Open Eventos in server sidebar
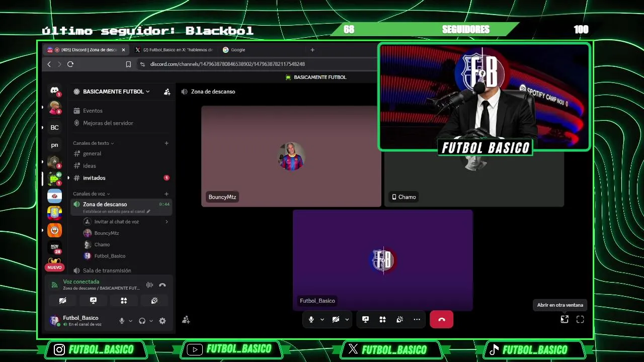Image resolution: width=644 pixels, height=362 pixels. tap(121, 111)
